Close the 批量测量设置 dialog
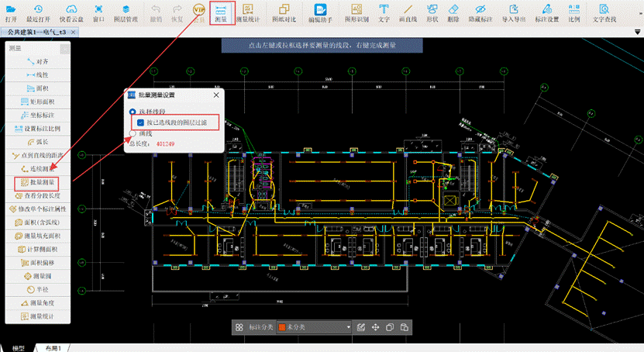 (216, 95)
